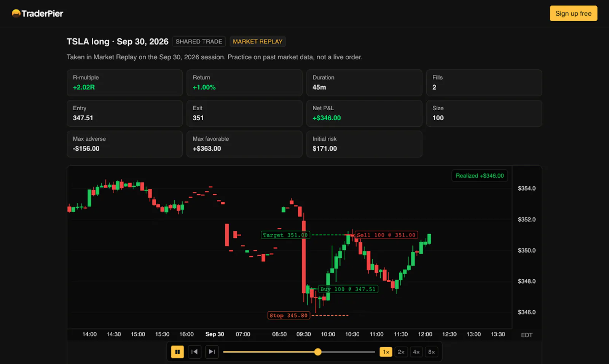Set replay speed to 4x
Viewport: 609px width, 364px height.
pyautogui.click(x=416, y=352)
